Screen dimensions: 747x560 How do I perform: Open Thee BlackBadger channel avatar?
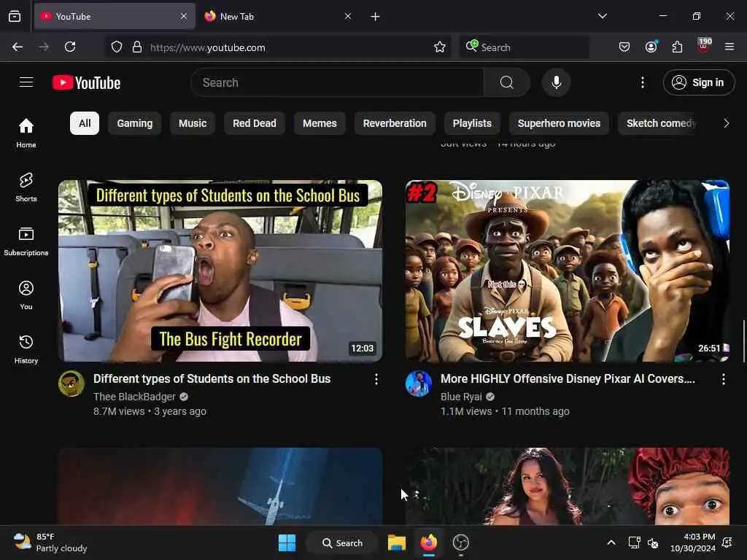(71, 384)
